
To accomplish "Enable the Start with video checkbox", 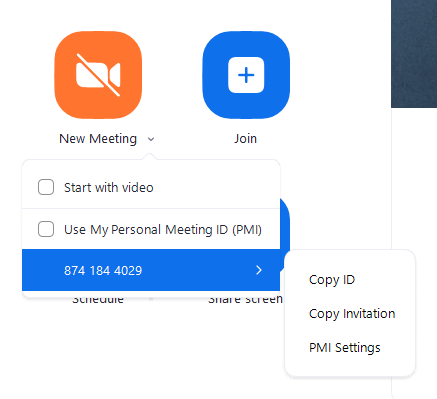I will coord(46,187).
